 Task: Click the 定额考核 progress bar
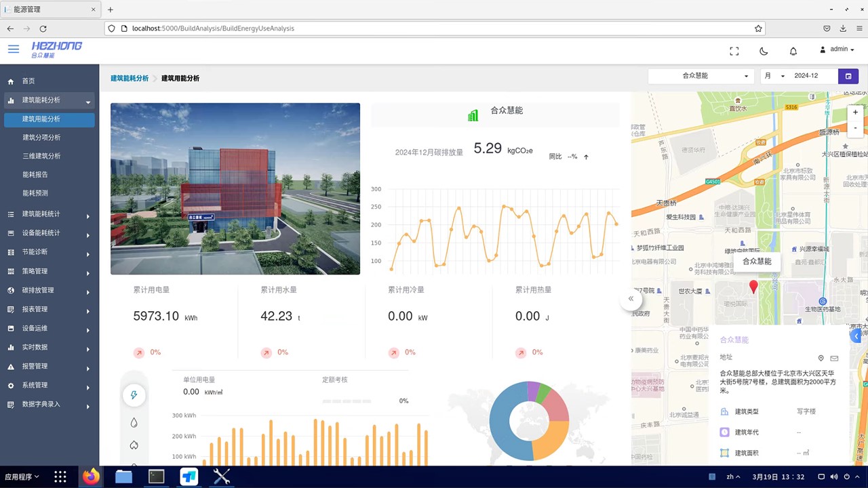(347, 401)
